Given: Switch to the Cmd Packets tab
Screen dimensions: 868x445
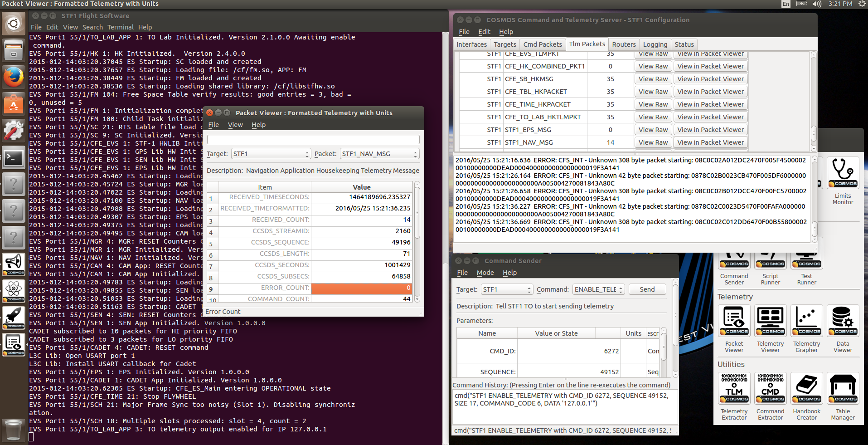Looking at the screenshot, I should pos(543,44).
